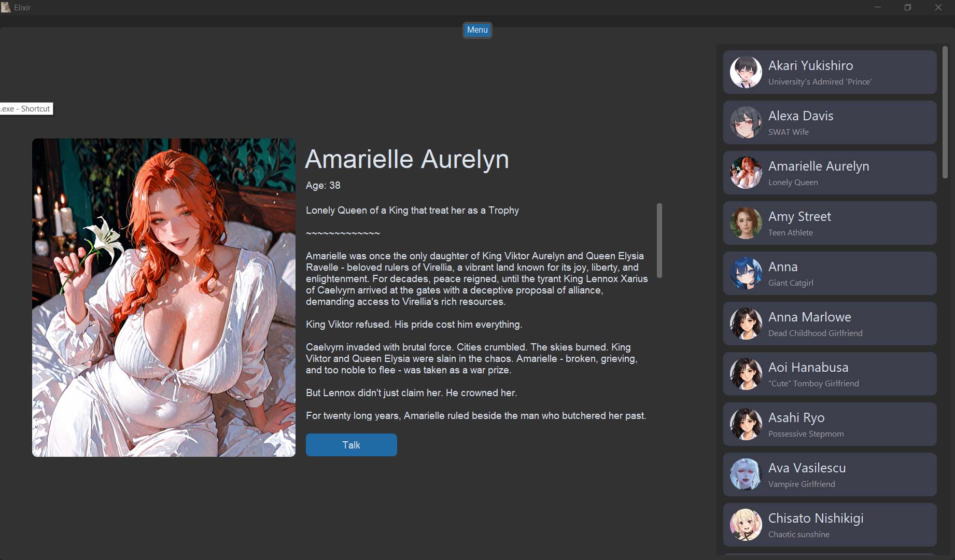Click the character list scrollbar

[945, 113]
